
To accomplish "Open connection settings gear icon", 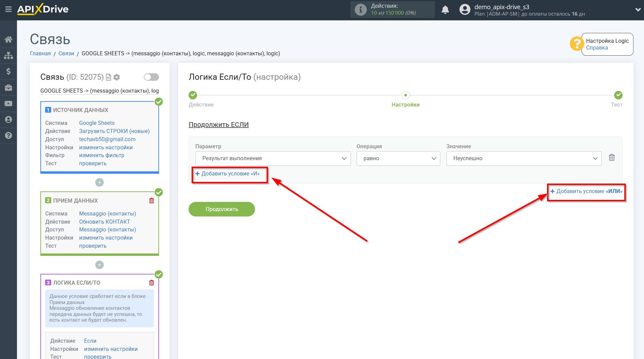I will (x=117, y=77).
